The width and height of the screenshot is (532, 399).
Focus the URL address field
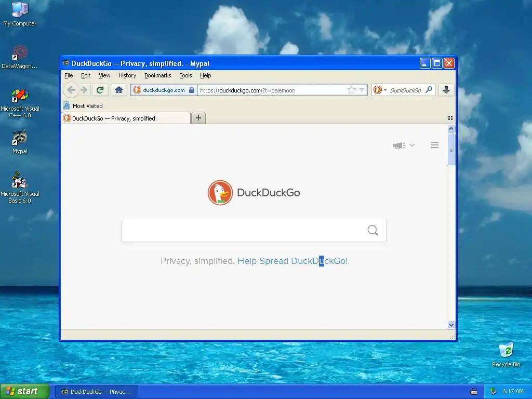271,90
